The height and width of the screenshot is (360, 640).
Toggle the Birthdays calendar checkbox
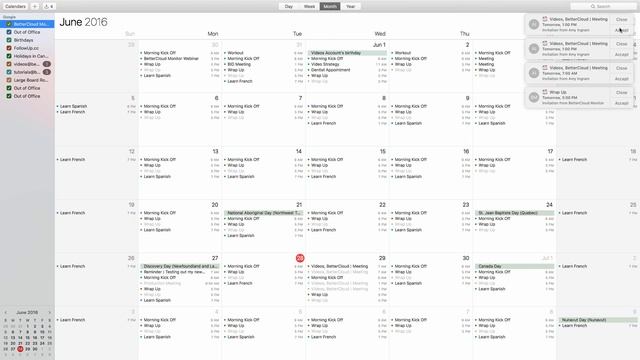(9, 40)
